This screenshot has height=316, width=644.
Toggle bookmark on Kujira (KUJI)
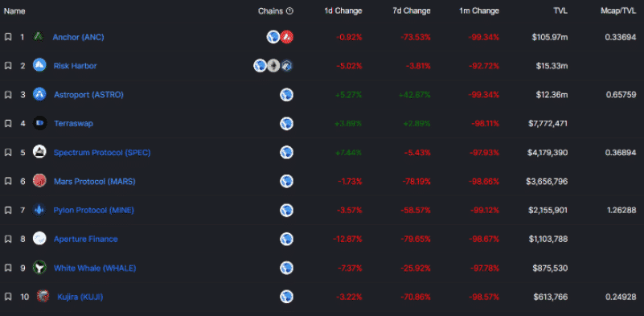8,296
